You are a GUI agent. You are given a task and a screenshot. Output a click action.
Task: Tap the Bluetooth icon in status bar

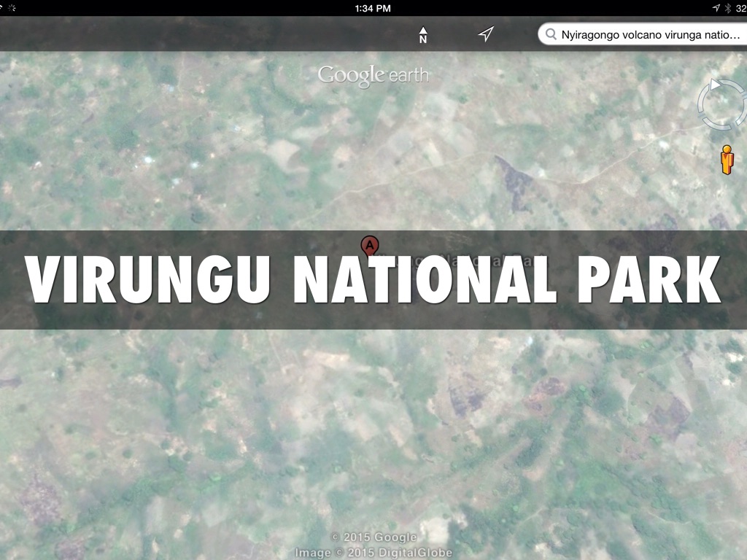[727, 8]
